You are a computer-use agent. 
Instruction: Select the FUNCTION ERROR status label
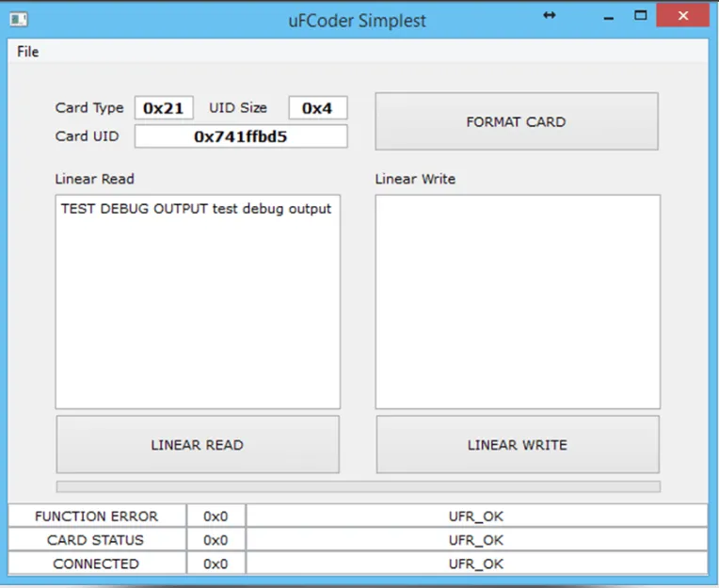click(96, 516)
